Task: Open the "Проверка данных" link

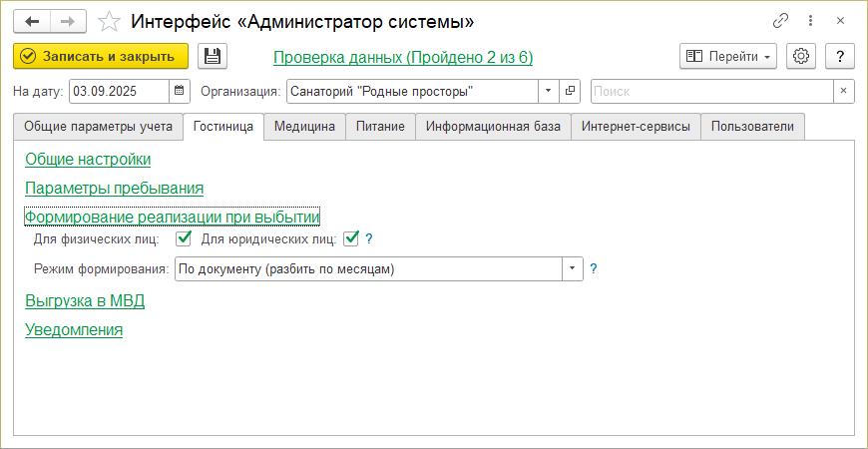Action: (403, 58)
